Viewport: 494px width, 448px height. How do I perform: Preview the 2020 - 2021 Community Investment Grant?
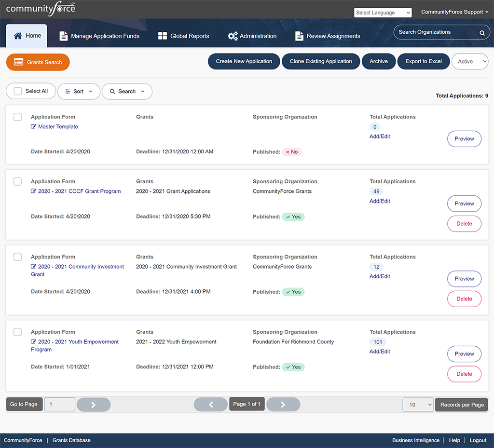464,278
